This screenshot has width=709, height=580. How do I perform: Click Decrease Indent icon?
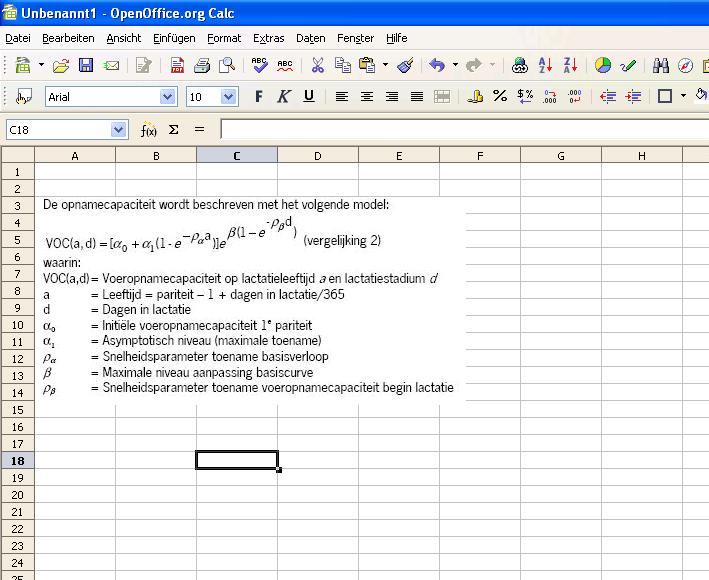point(608,96)
